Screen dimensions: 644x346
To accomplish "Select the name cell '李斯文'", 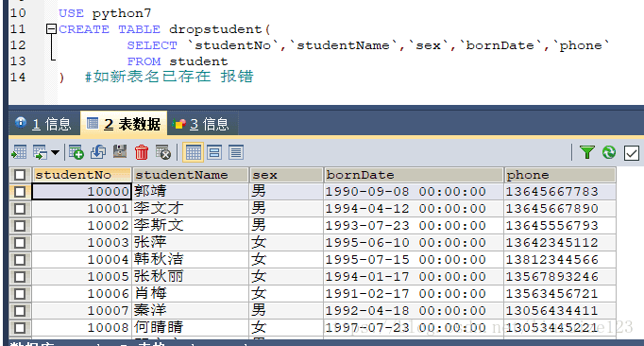I will [191, 226].
